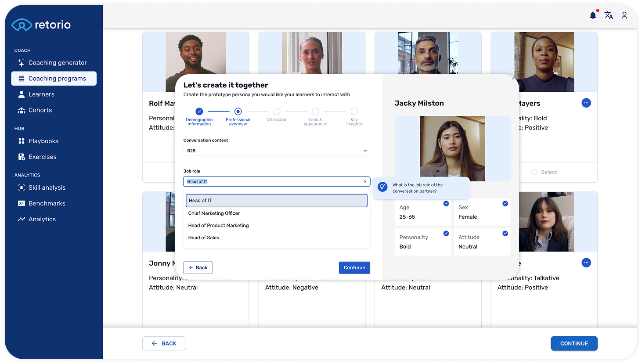Go to the Playbooks menu item
The height and width of the screenshot is (364, 642).
(43, 141)
